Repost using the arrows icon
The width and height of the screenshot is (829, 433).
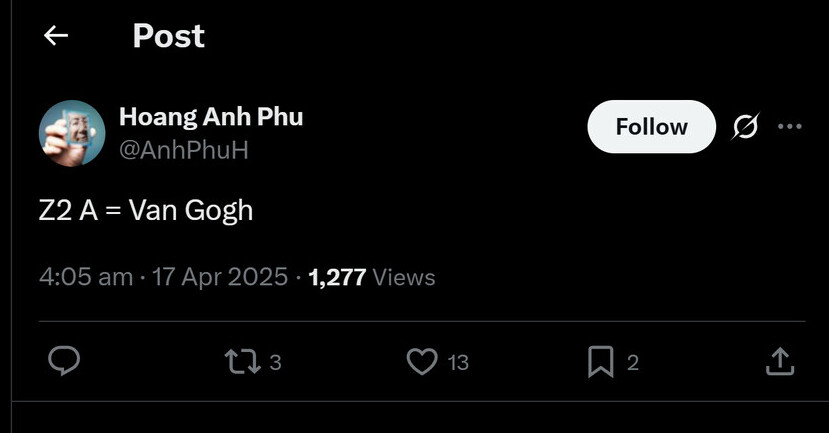(243, 362)
